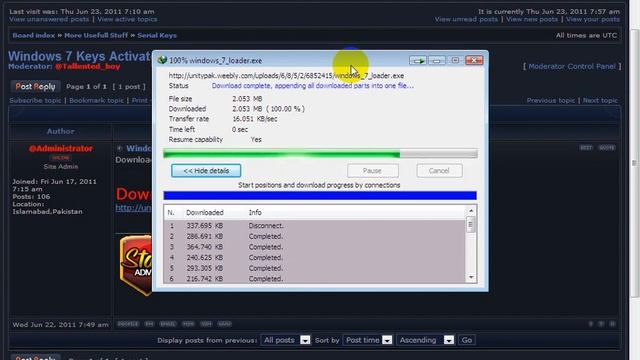Click the N. column header

coord(171,213)
